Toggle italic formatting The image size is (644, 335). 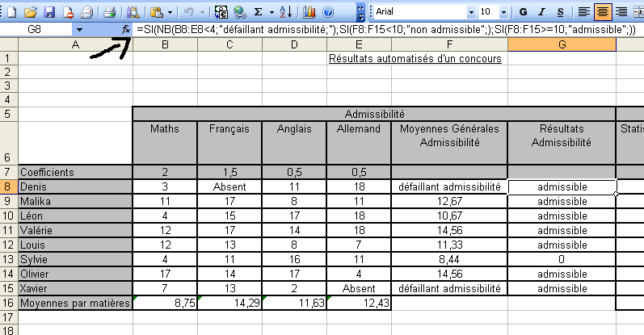coord(541,12)
